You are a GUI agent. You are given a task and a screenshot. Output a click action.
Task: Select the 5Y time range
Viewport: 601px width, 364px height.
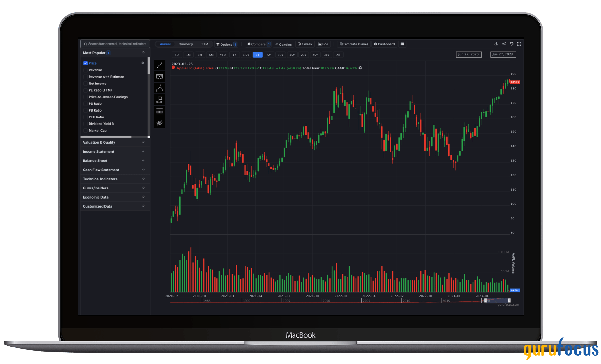pos(269,55)
